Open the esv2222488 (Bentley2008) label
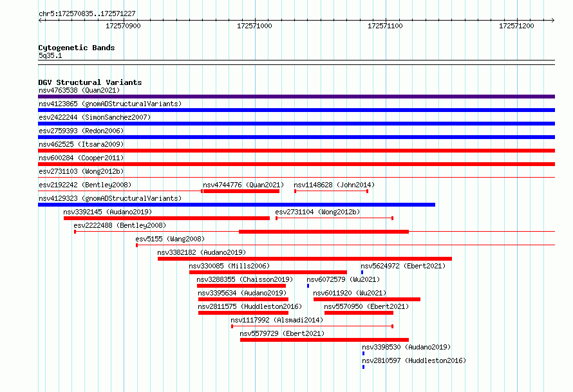The height and width of the screenshot is (392, 573). click(x=120, y=225)
